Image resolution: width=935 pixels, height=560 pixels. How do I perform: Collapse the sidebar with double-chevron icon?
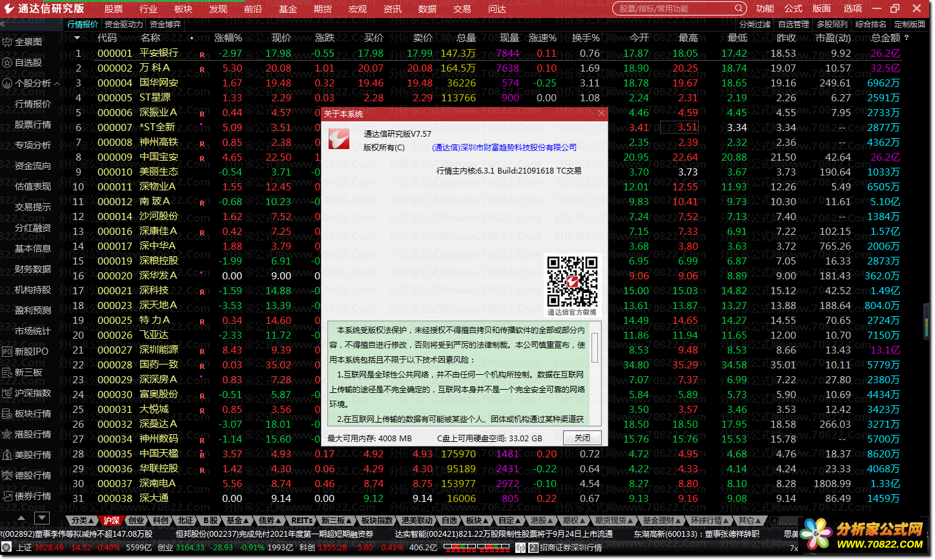coord(3,25)
